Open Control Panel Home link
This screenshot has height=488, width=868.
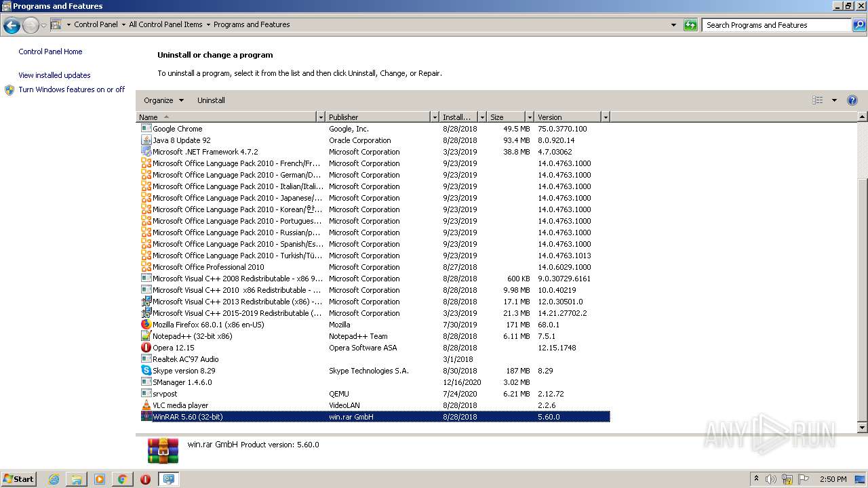click(50, 52)
